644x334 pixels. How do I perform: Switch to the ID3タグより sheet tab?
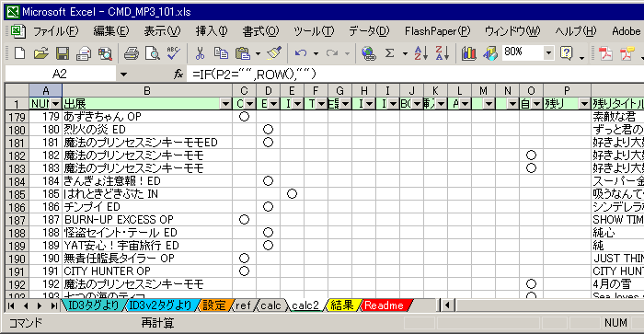[93, 305]
